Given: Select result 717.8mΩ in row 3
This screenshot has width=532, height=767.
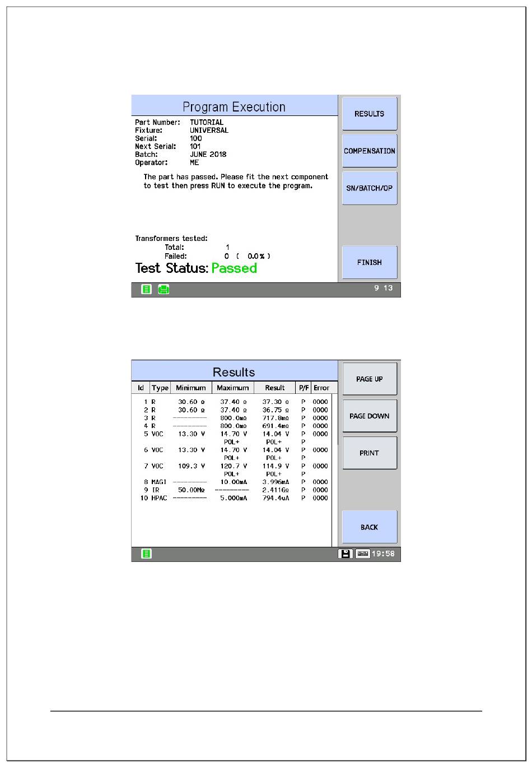Looking at the screenshot, I should click(x=276, y=418).
